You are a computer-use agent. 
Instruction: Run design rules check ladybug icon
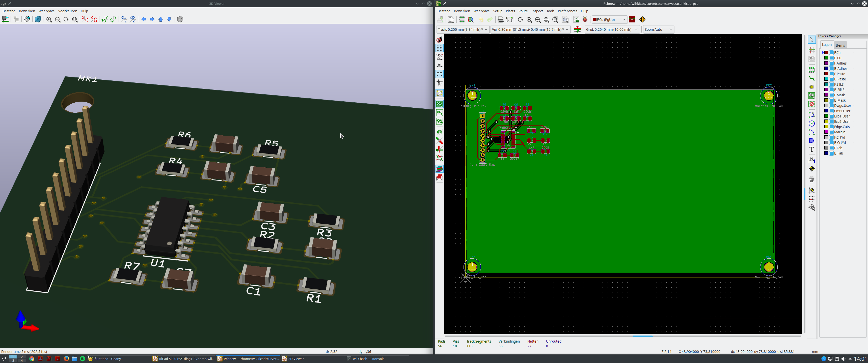coord(585,19)
